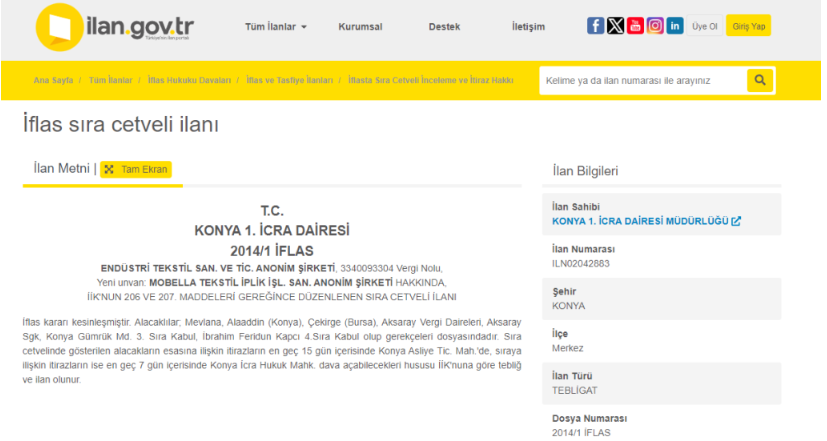Expand the Tüm İlanlar dropdown menu
Image resolution: width=827 pixels, height=441 pixels.
pos(276,27)
